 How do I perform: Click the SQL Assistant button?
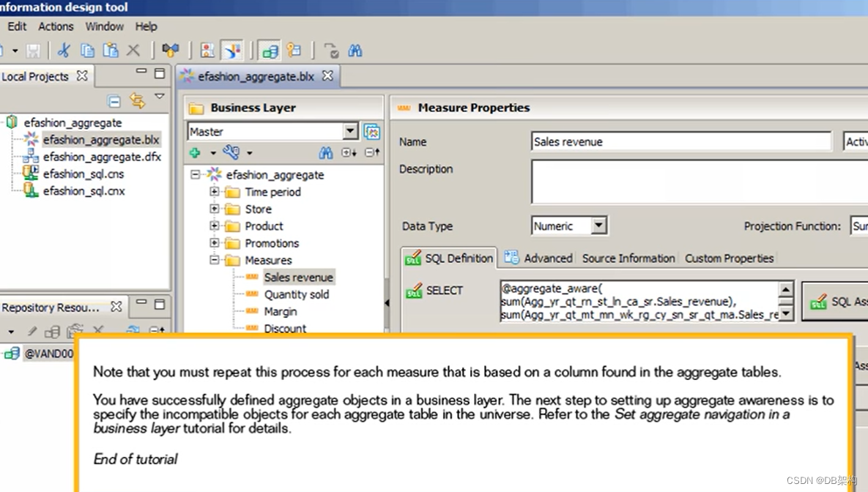tap(837, 302)
